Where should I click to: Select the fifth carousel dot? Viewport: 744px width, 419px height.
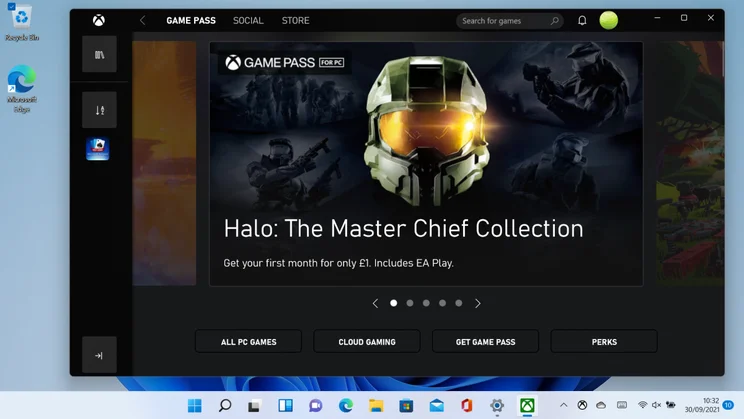(458, 303)
